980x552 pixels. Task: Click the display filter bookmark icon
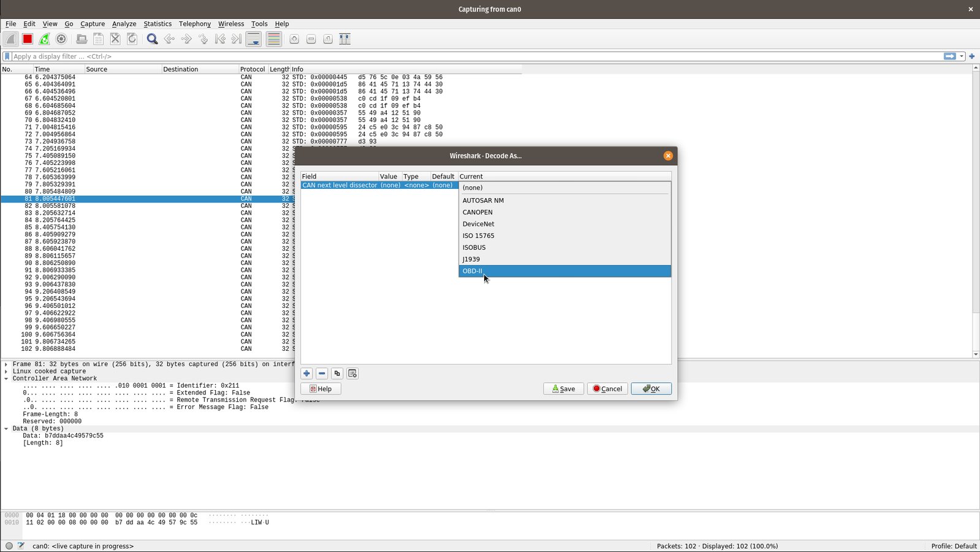[x=7, y=56]
